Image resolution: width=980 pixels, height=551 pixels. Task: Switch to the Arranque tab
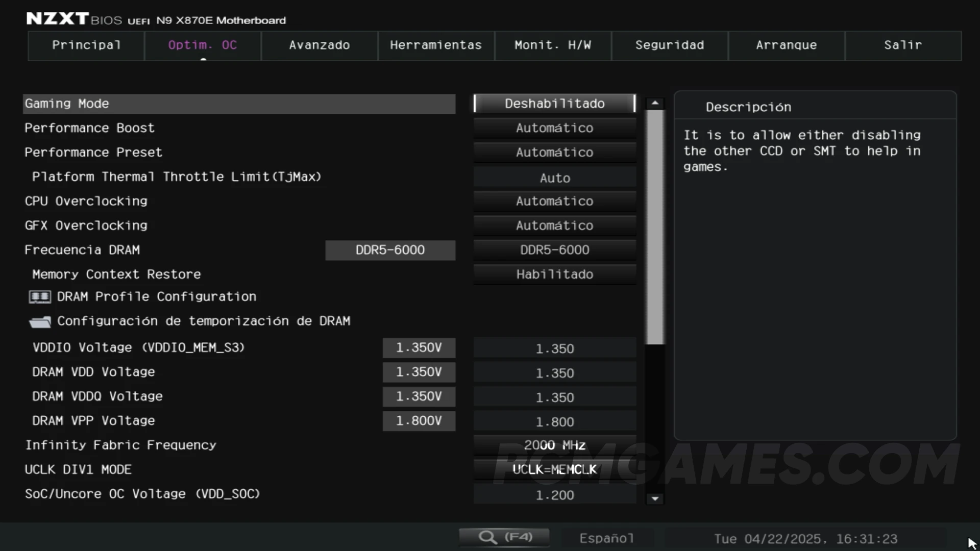pyautogui.click(x=787, y=45)
